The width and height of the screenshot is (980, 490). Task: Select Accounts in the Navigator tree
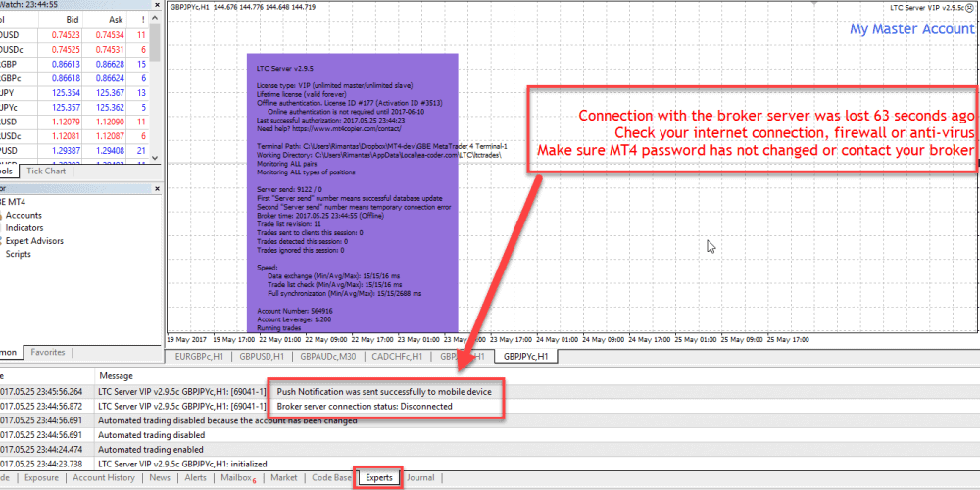24,215
